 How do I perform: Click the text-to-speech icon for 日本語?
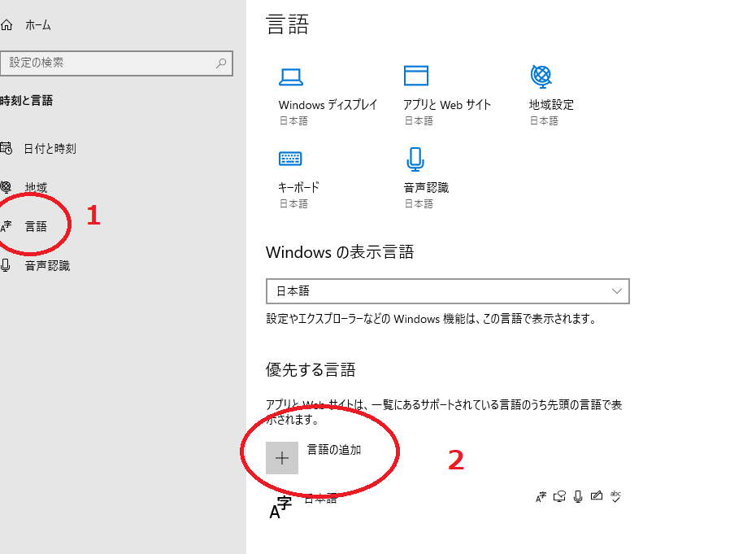[x=559, y=496]
